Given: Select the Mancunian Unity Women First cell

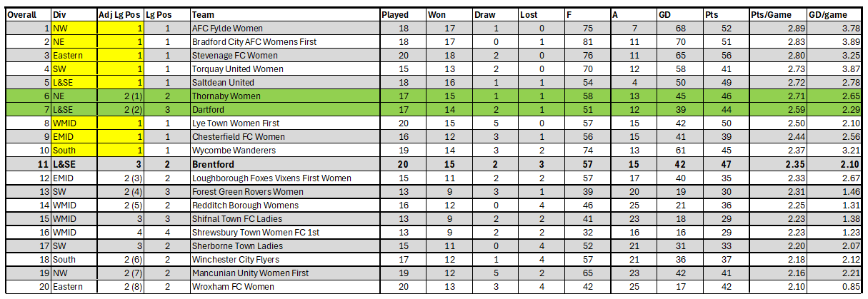Looking at the screenshot, I should point(285,273).
